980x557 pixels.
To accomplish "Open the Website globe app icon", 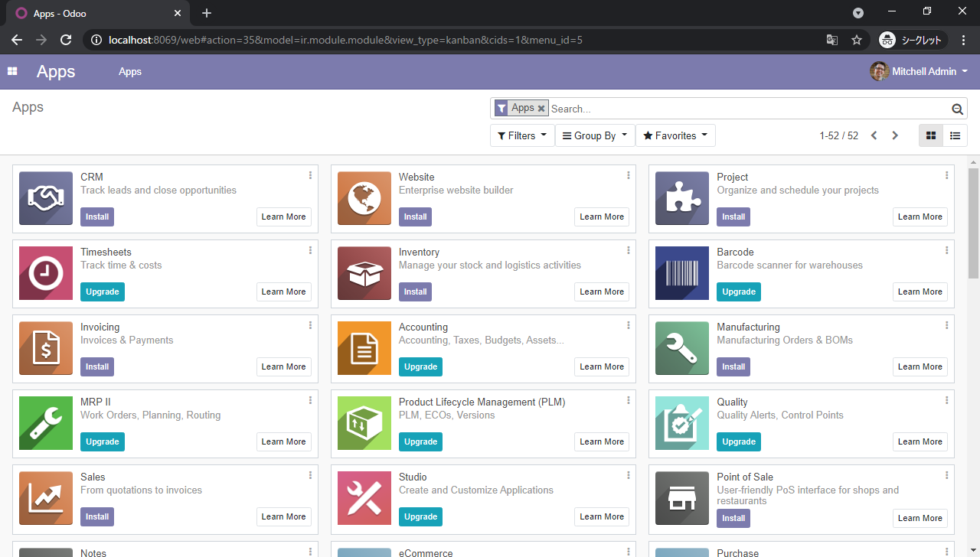I will click(364, 198).
